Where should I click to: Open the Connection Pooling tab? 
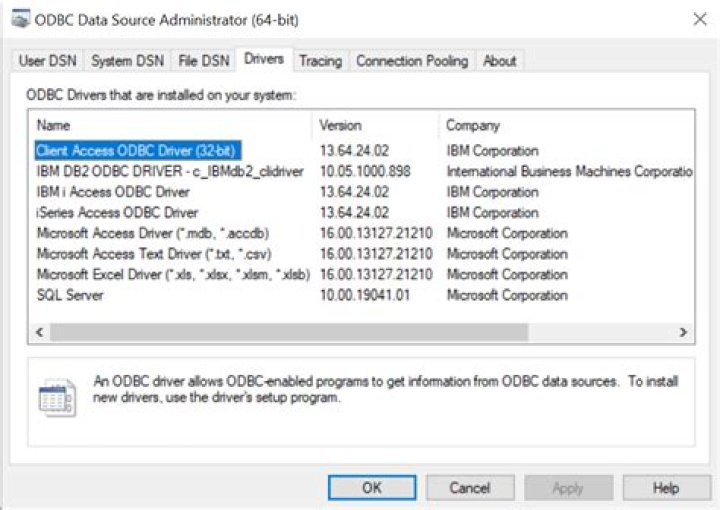tap(412, 61)
